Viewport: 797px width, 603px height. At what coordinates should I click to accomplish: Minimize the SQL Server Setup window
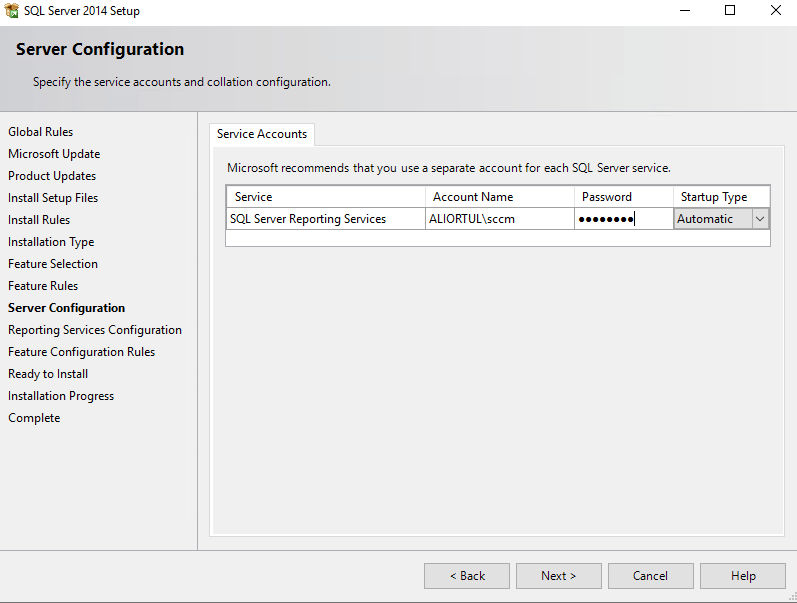click(684, 11)
